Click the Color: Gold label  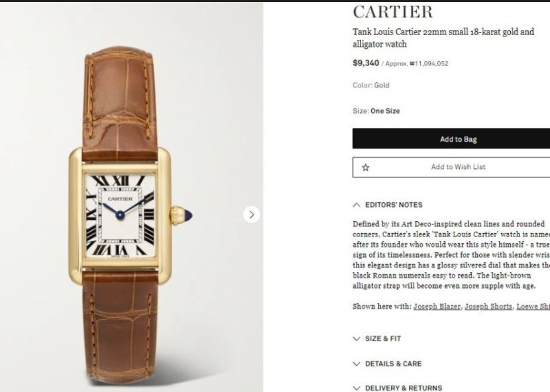(371, 85)
